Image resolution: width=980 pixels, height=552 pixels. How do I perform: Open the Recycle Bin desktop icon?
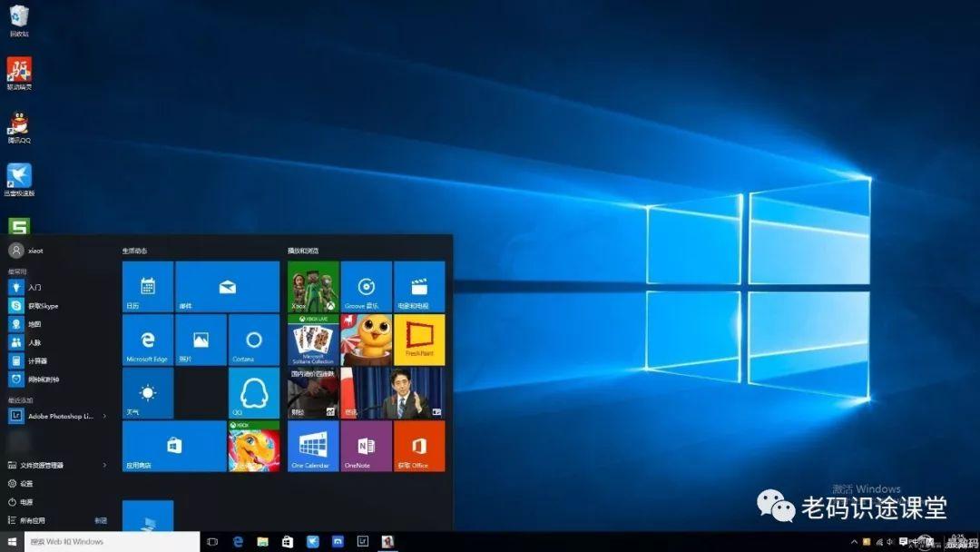[18, 18]
